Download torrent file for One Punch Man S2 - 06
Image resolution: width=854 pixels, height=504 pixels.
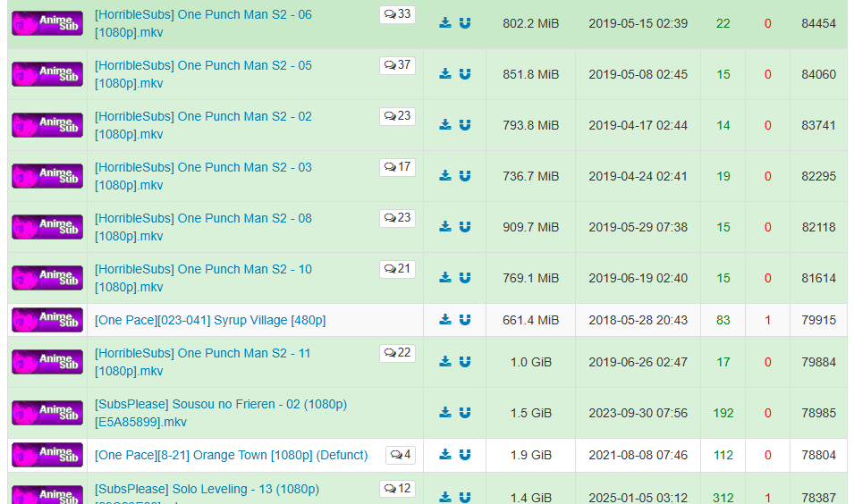click(x=445, y=23)
